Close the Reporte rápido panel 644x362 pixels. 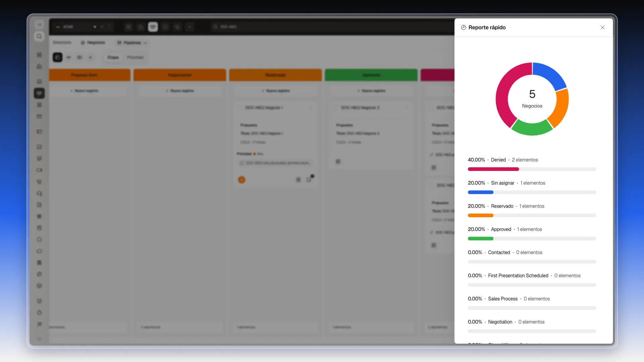tap(602, 27)
